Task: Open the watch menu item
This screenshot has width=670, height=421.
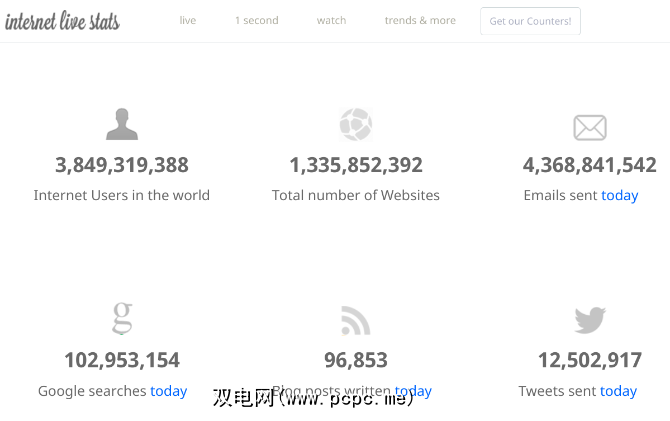Action: 331,21
